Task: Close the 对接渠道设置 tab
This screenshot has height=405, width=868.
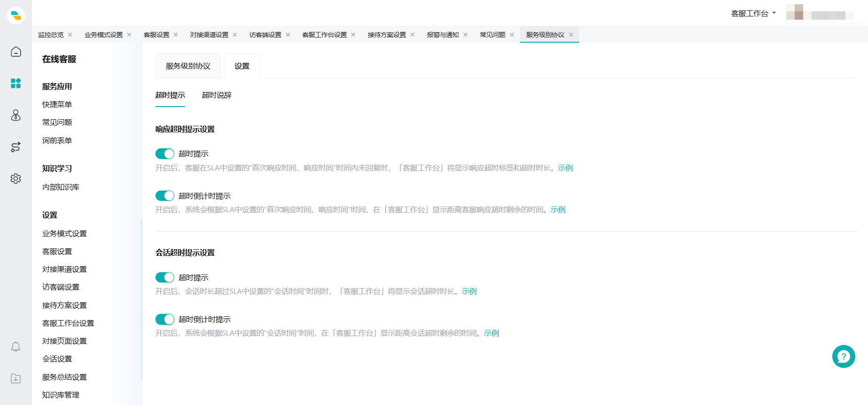Action: pyautogui.click(x=235, y=35)
